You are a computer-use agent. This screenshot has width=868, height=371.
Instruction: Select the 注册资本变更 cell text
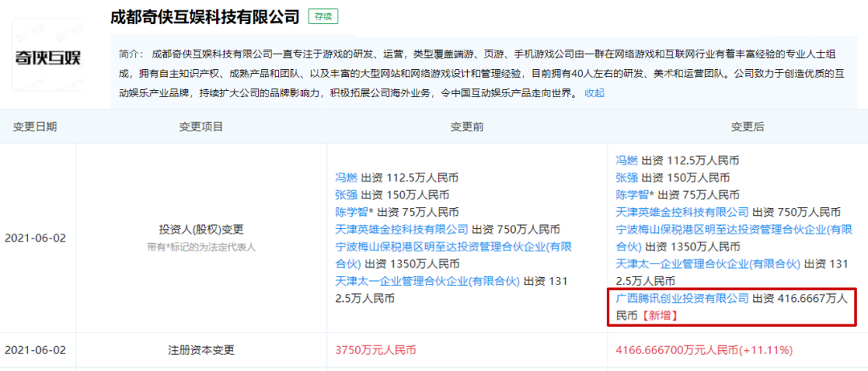tap(201, 350)
